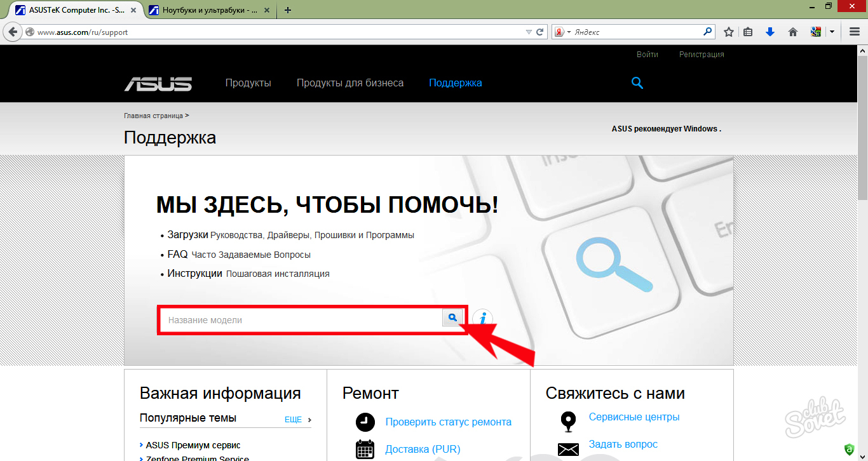Click the green shield icon at bottom right

850,450
